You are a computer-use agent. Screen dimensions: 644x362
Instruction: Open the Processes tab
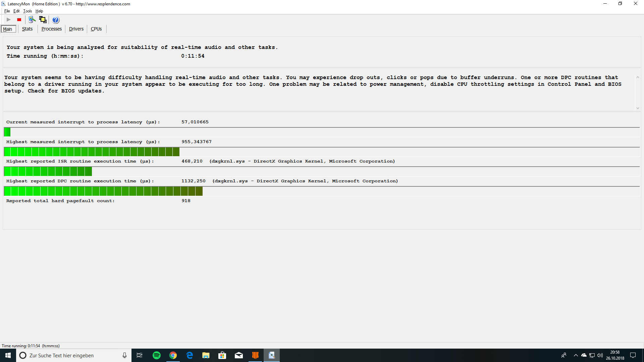coord(51,29)
